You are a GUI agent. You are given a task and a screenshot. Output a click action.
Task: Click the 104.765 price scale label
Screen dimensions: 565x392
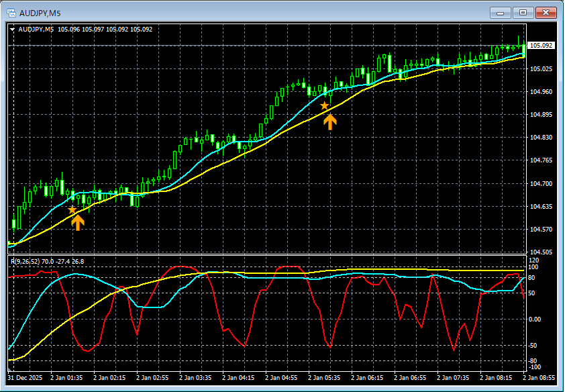pyautogui.click(x=541, y=160)
